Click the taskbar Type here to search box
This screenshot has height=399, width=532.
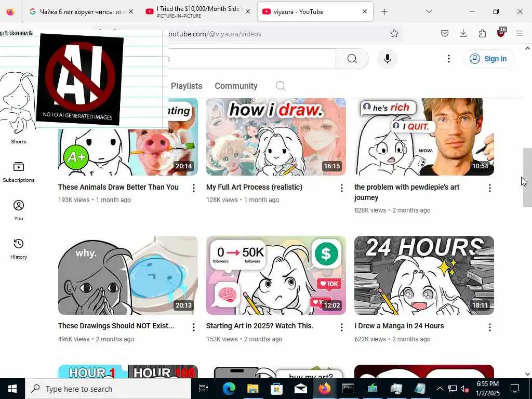[x=108, y=389]
